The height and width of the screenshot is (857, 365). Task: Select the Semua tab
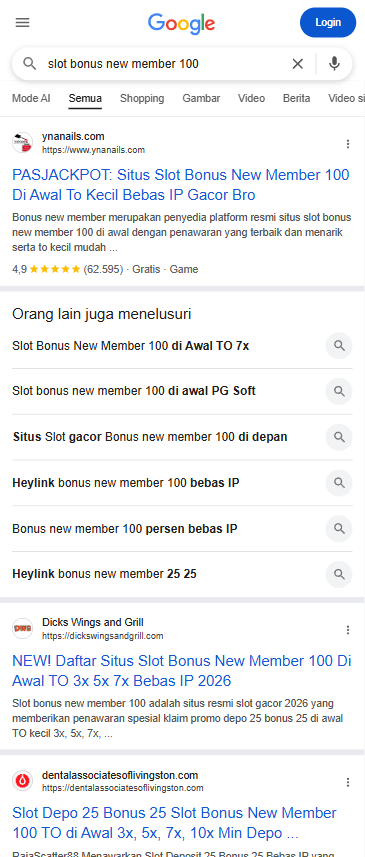click(85, 98)
